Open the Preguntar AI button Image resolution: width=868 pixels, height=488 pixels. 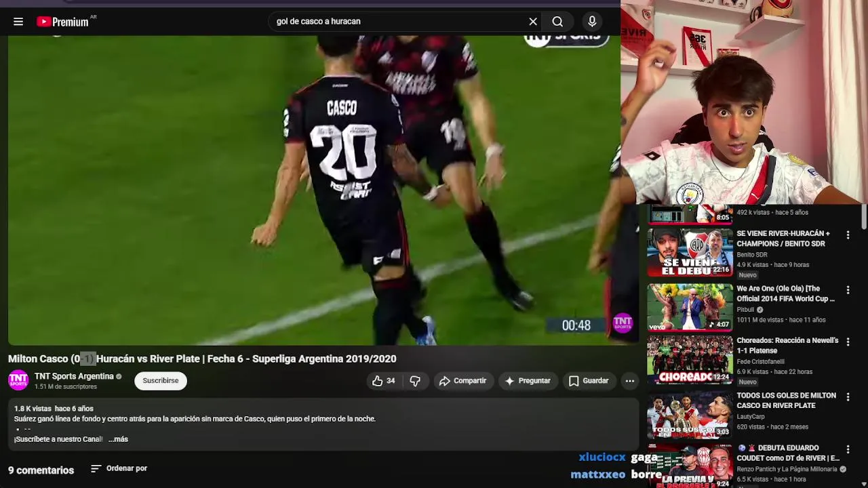coord(528,381)
